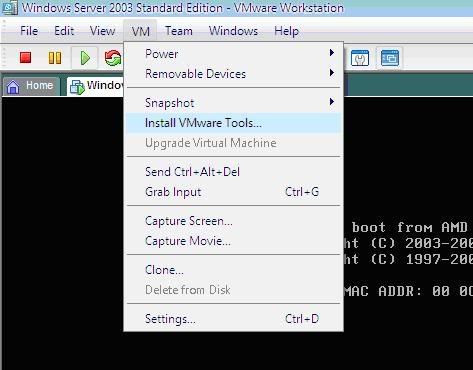Select Clone... from VM menu
The width and height of the screenshot is (473, 370).
click(234, 270)
